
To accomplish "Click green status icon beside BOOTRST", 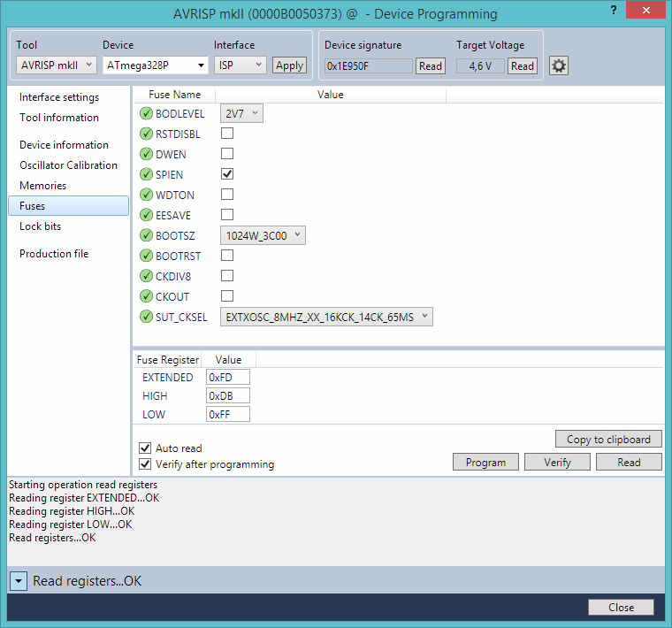I will click(146, 256).
